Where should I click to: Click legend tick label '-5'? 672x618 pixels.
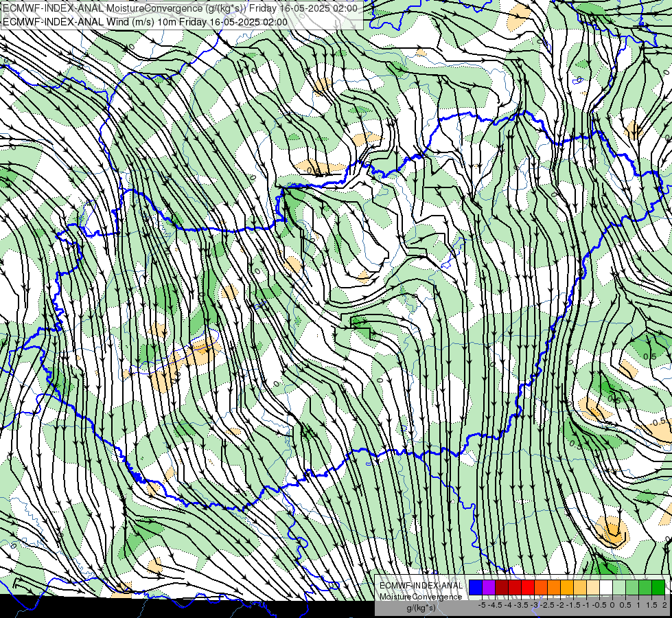(x=482, y=605)
